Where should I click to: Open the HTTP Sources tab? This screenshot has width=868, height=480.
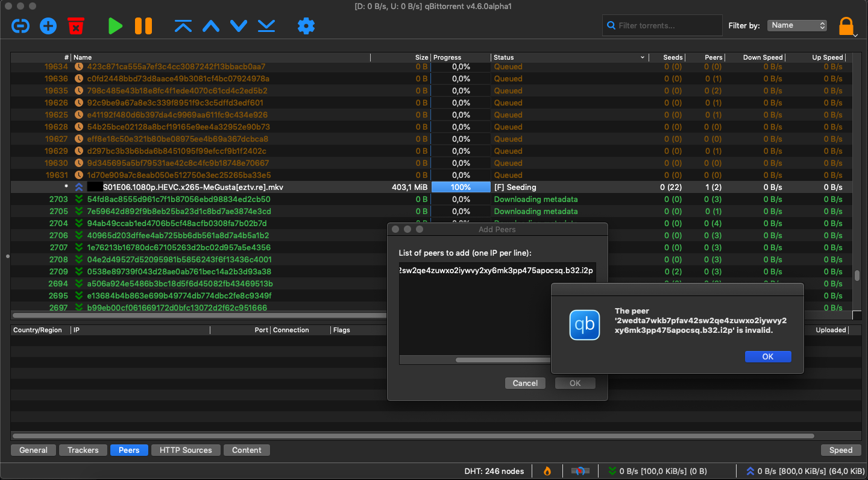[x=185, y=450]
